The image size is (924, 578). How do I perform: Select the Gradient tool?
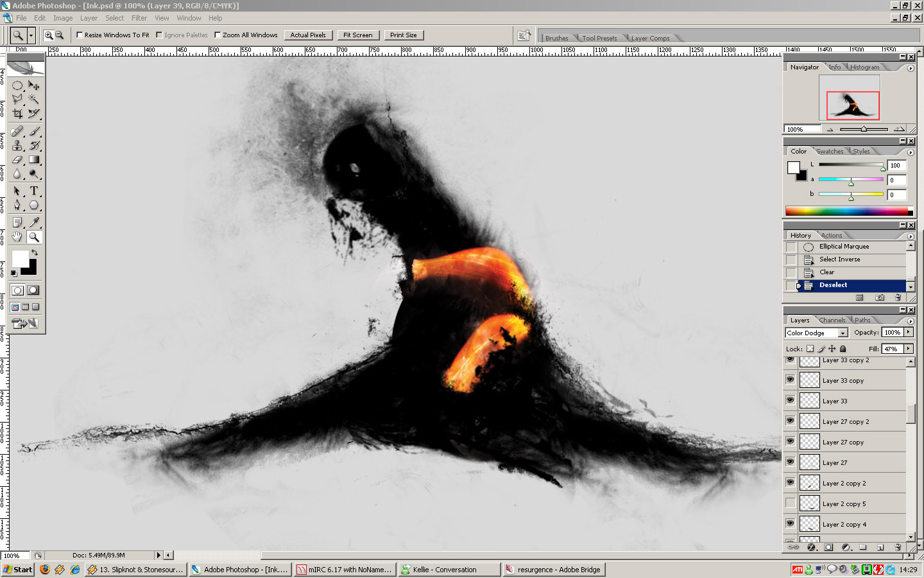[34, 160]
